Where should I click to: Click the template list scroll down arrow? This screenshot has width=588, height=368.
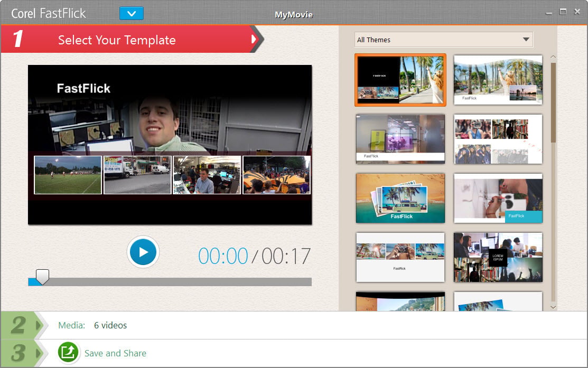(x=553, y=307)
